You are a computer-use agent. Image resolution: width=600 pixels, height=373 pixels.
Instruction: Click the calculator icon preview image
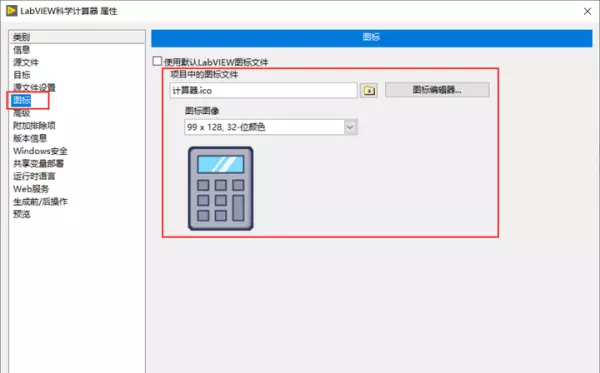(220, 188)
